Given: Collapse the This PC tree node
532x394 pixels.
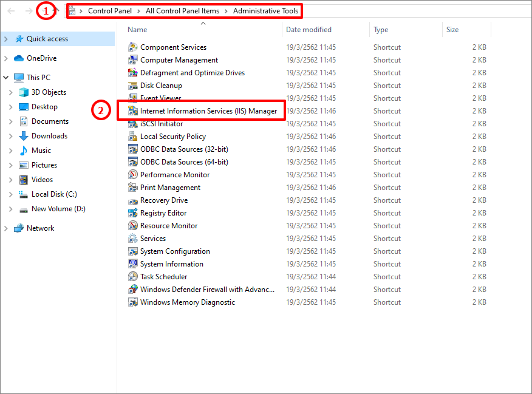Looking at the screenshot, I should coord(5,78).
